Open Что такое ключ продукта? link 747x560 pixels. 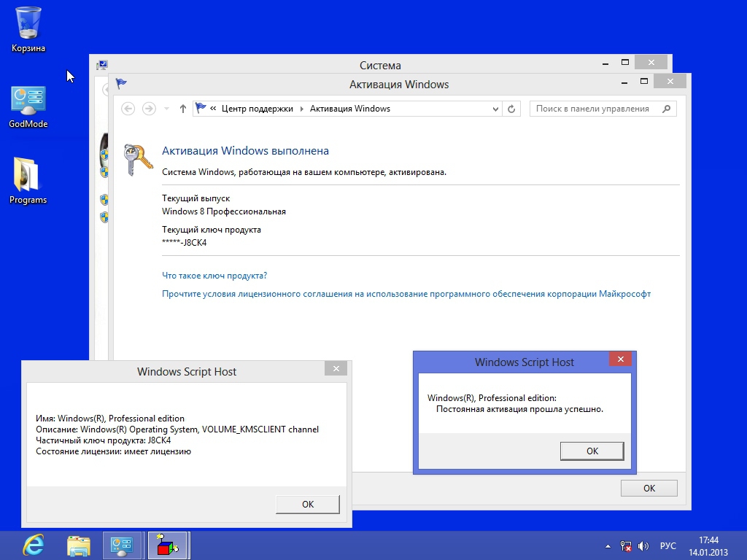point(214,276)
